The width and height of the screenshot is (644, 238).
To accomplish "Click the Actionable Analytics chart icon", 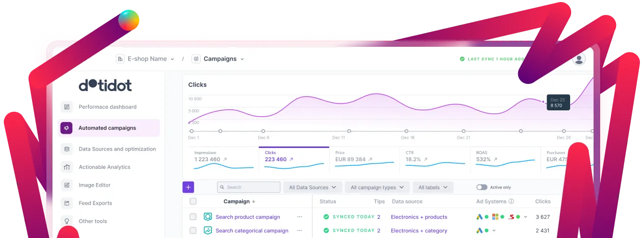I will (x=66, y=167).
